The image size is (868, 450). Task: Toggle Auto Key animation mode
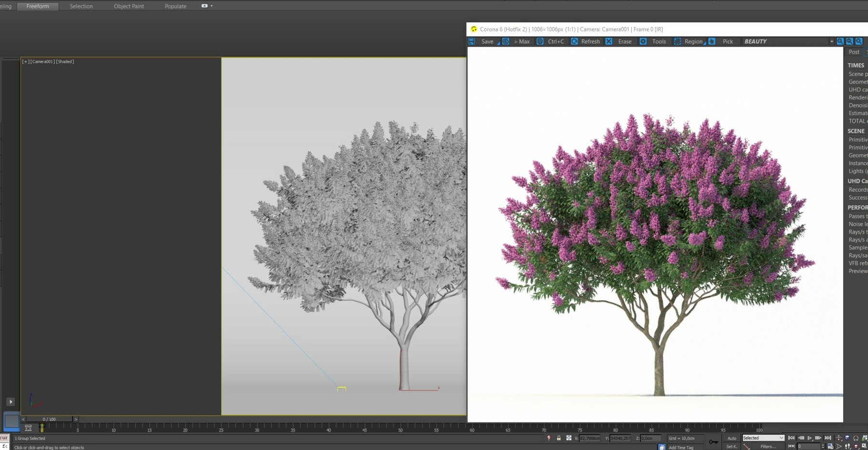731,438
